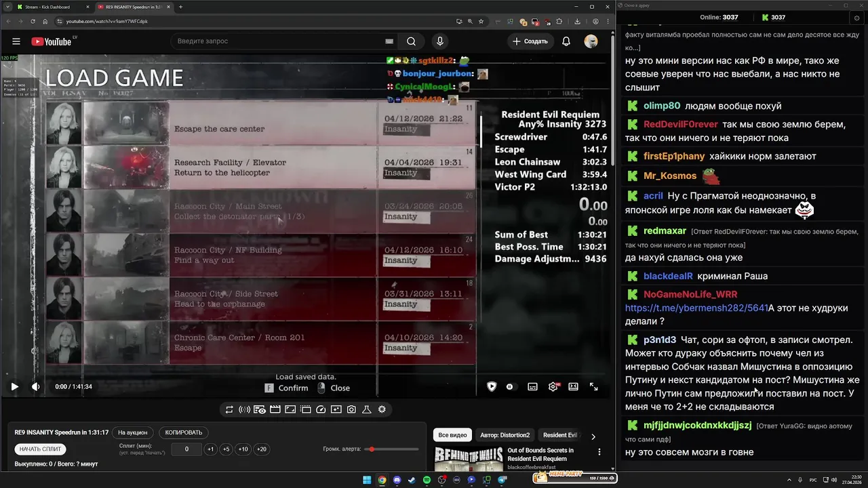The width and height of the screenshot is (868, 488).
Task: Switch the player to theater mode
Action: (x=574, y=386)
